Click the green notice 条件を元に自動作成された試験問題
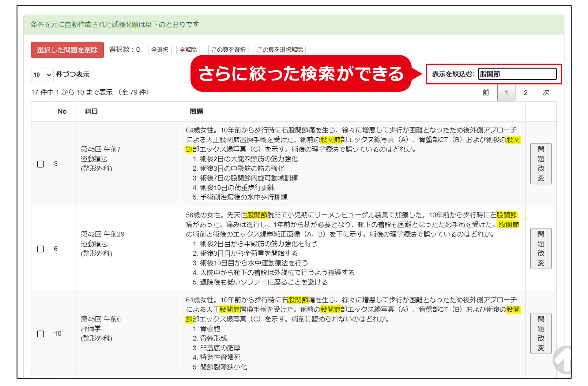 (x=115, y=24)
